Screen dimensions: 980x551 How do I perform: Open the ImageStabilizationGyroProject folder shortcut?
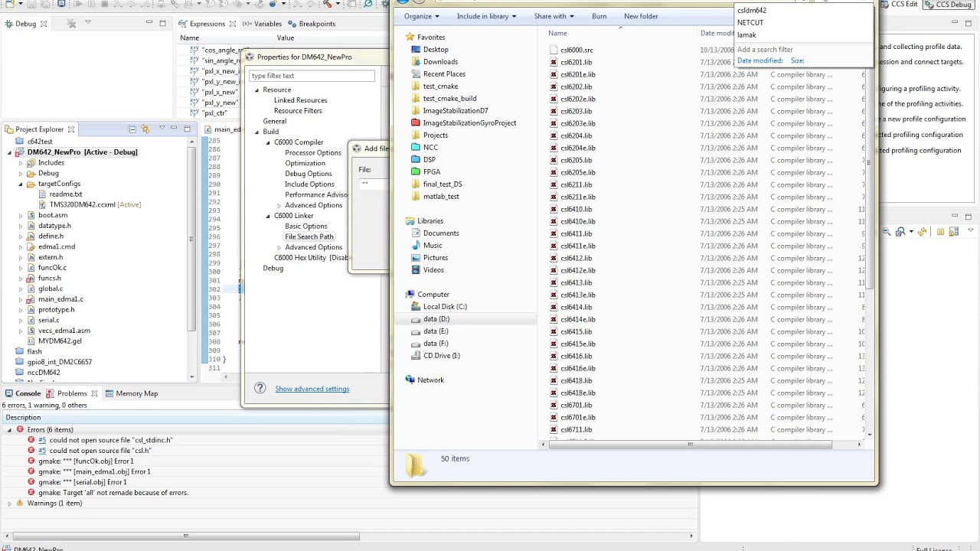[469, 123]
